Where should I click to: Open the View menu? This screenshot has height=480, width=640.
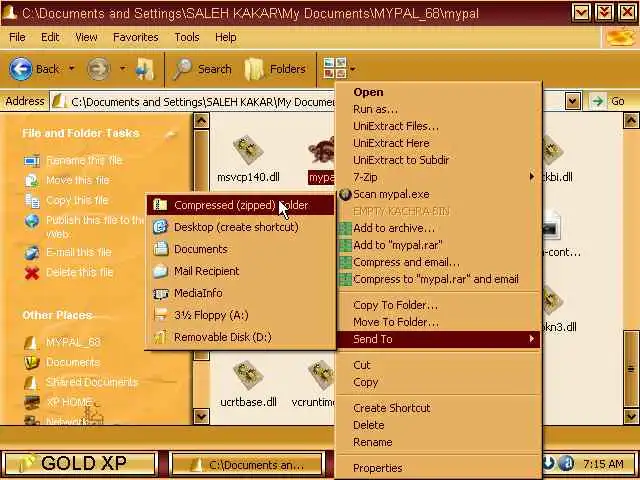86,37
